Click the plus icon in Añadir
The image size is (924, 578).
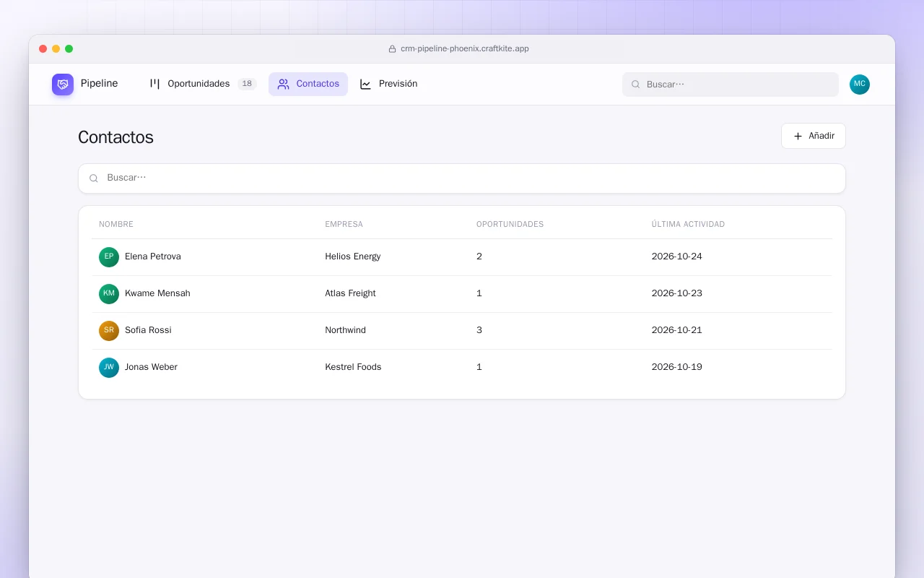[798, 136]
